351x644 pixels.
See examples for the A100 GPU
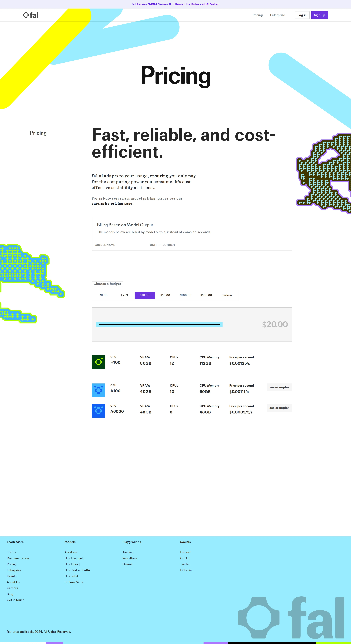(279, 387)
